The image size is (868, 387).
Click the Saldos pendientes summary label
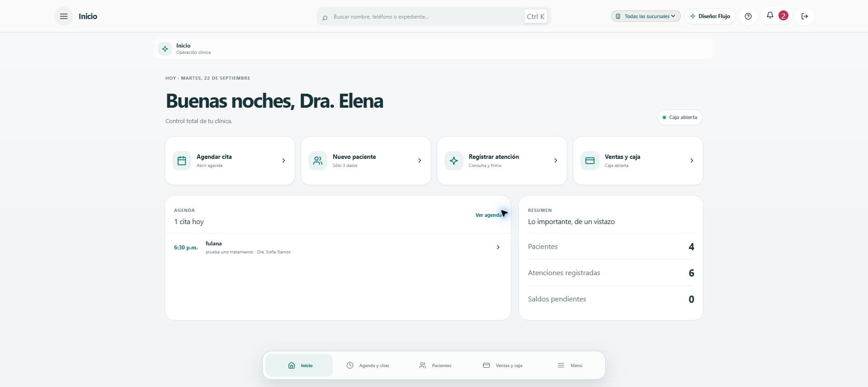click(x=557, y=299)
